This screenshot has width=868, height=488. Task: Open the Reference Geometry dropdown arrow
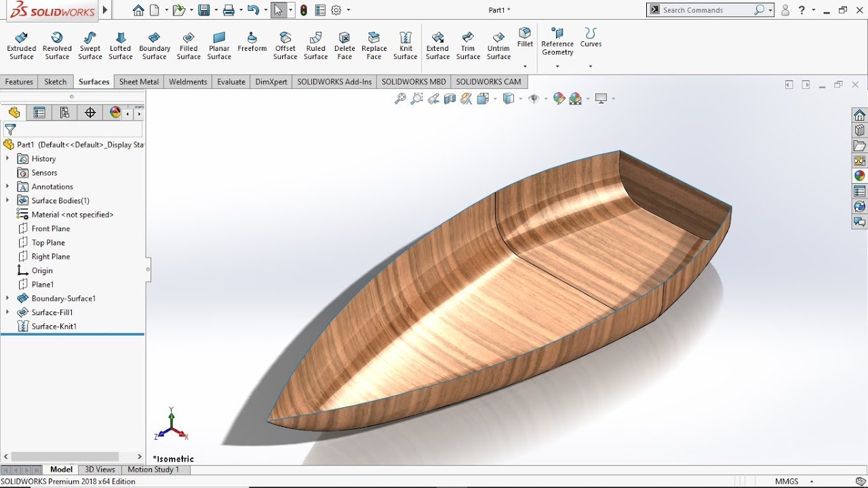[x=557, y=66]
